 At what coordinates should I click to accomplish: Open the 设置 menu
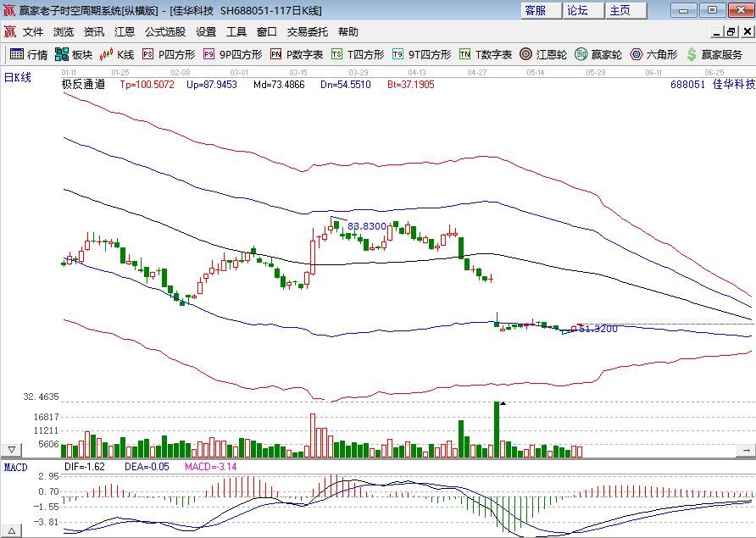206,32
